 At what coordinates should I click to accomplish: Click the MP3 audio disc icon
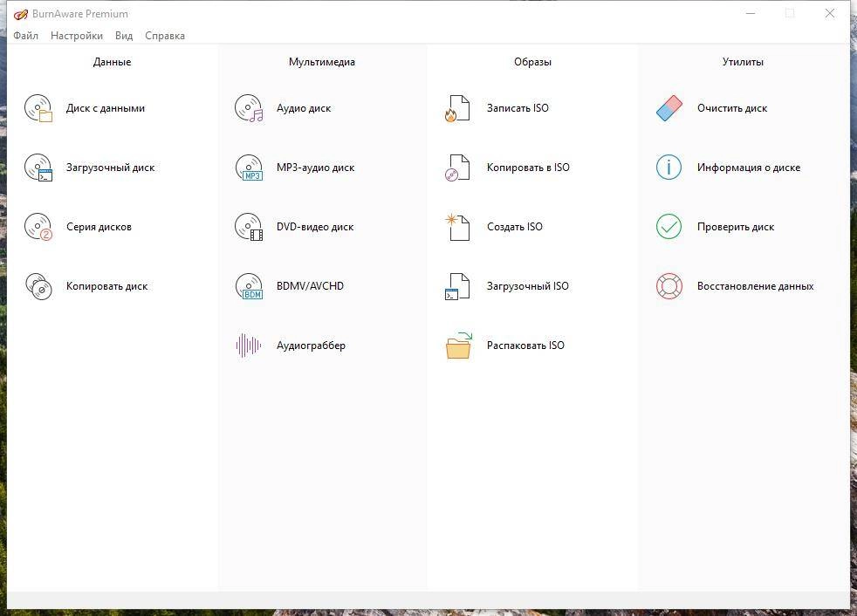[x=249, y=168]
